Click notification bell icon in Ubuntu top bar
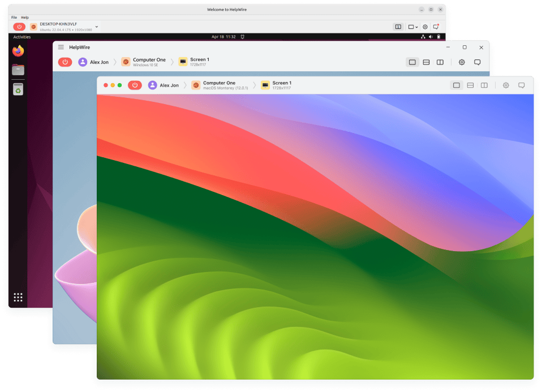542x392 pixels. (x=243, y=37)
